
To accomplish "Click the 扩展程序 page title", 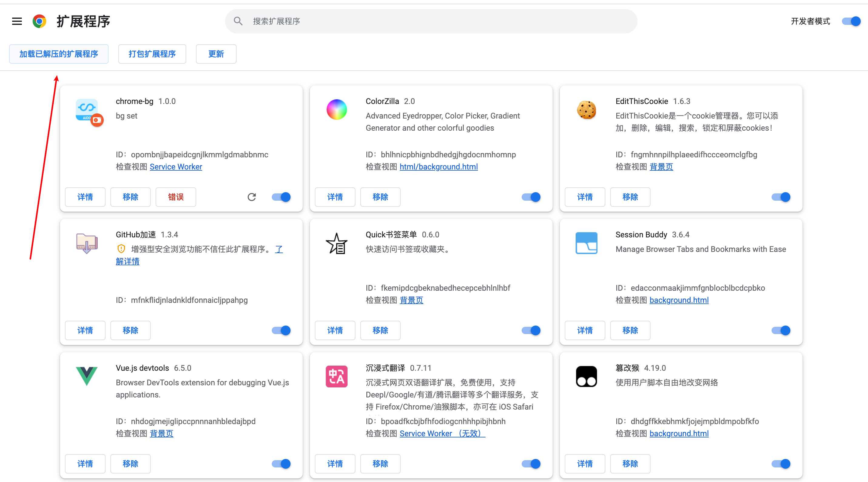I will [x=83, y=21].
